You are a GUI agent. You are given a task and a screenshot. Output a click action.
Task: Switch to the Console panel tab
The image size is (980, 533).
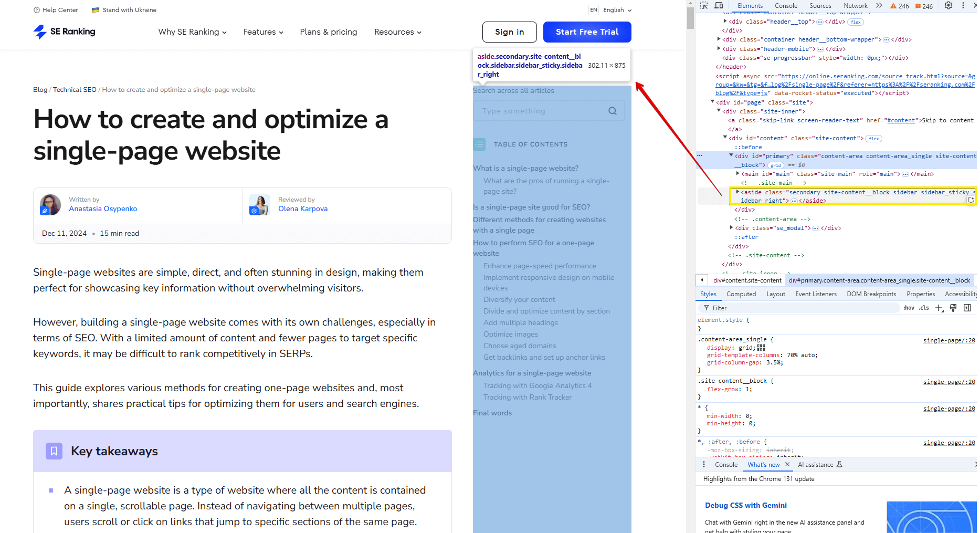[x=786, y=6]
